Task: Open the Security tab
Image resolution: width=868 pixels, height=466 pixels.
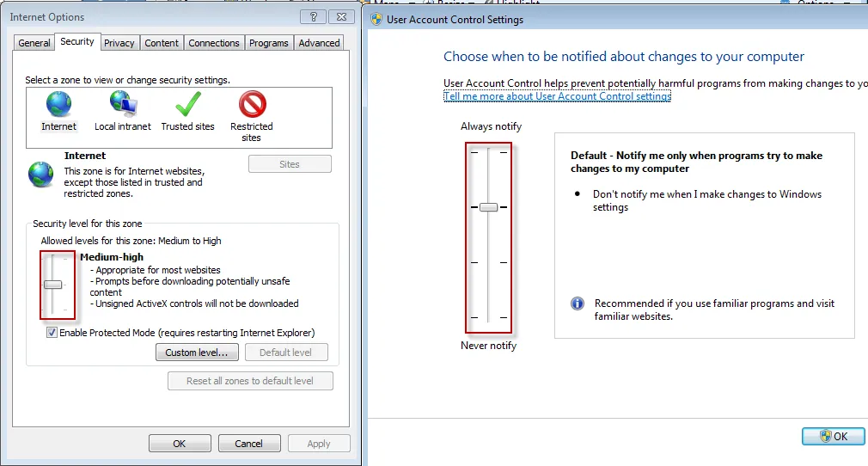Action: click(x=77, y=41)
